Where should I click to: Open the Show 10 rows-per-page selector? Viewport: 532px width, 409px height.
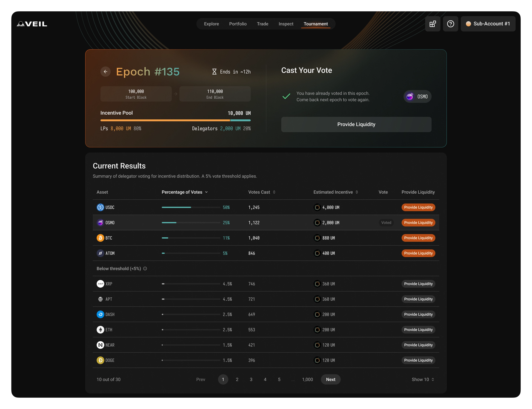[x=423, y=380]
